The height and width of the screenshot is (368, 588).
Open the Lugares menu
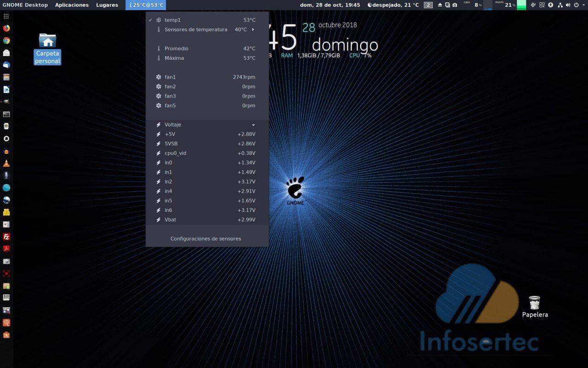[107, 5]
